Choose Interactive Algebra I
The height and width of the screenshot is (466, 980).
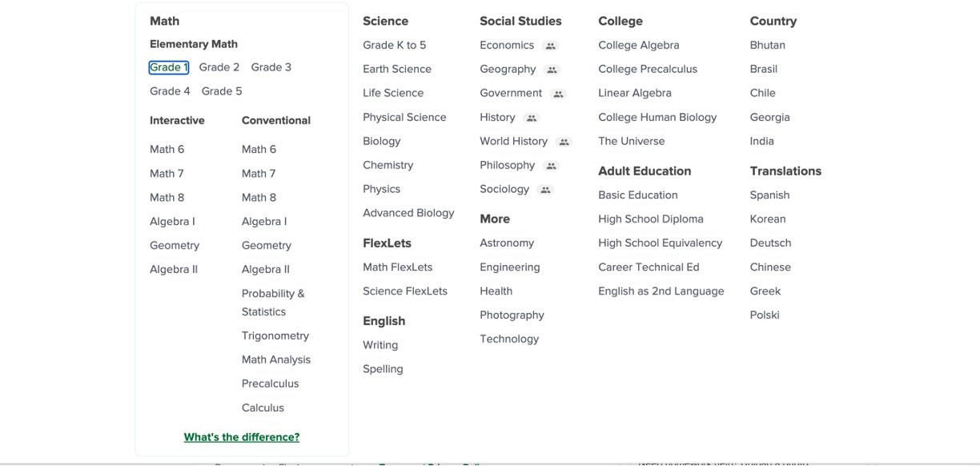click(172, 221)
